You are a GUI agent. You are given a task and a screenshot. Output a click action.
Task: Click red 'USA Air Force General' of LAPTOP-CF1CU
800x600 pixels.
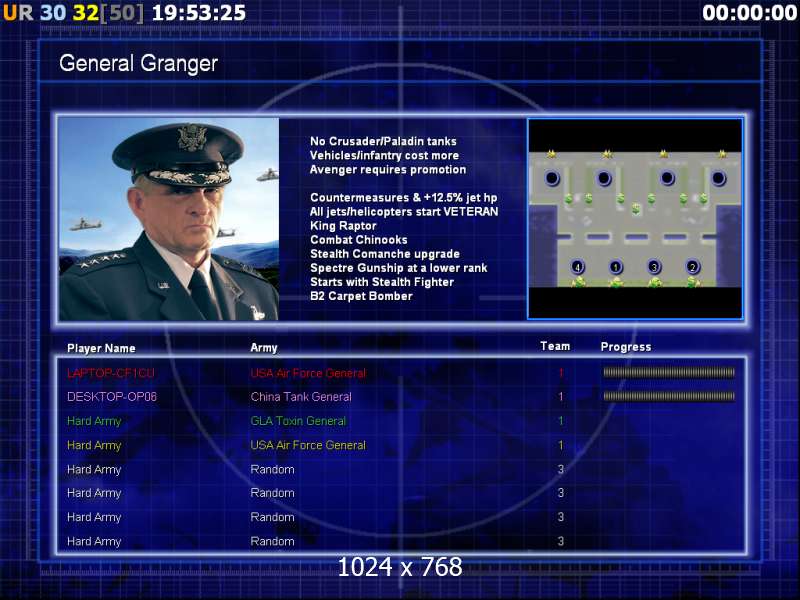coord(308,373)
